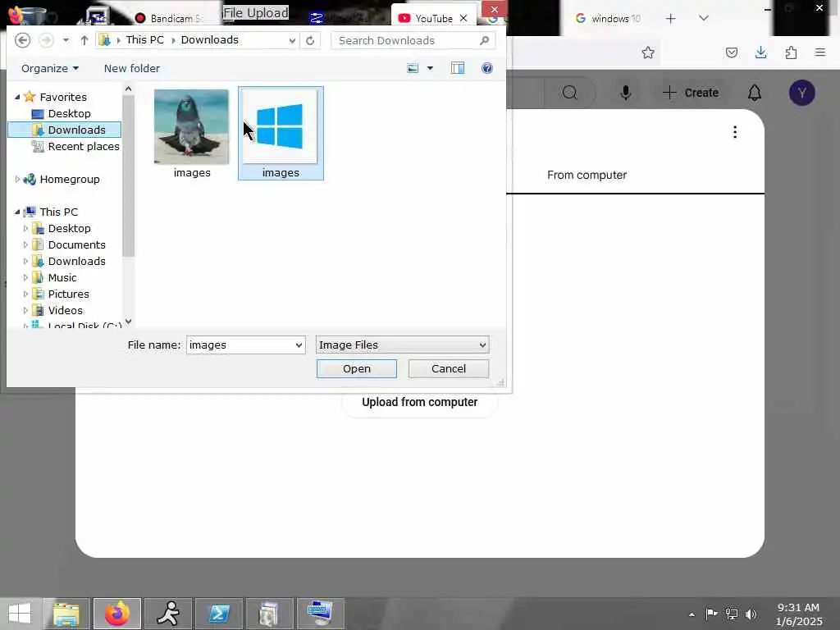
Task: List all tabs chevron
Action: tap(703, 18)
